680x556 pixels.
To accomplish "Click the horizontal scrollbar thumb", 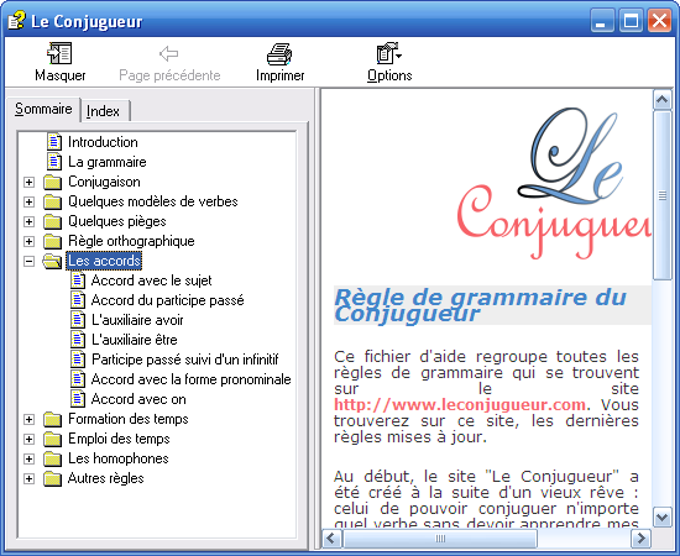I will (440, 539).
